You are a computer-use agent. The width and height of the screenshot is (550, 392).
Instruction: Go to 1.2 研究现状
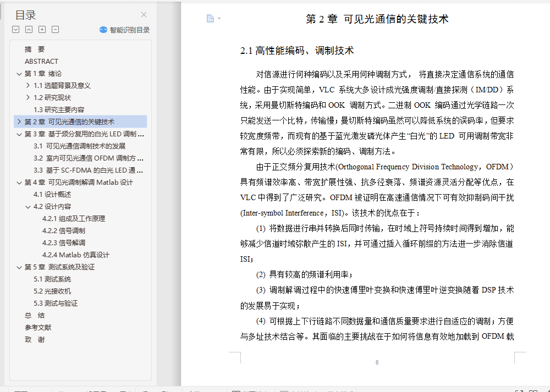click(x=52, y=97)
